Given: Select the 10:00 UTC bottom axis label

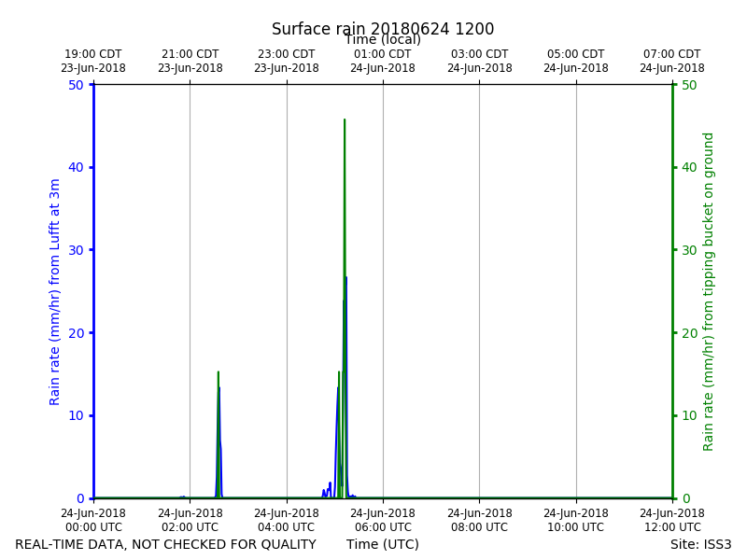Looking at the screenshot, I should 576,520.
